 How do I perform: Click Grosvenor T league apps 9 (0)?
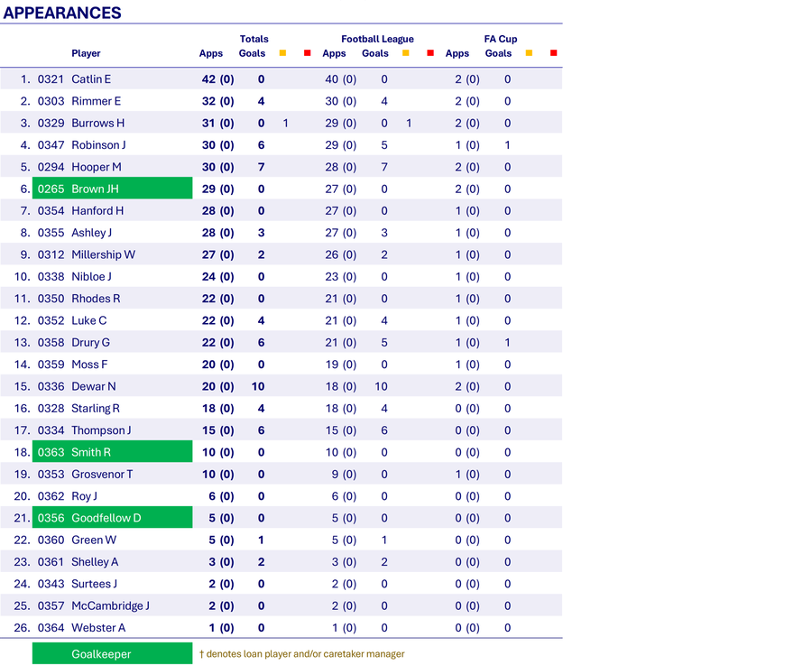point(345,474)
